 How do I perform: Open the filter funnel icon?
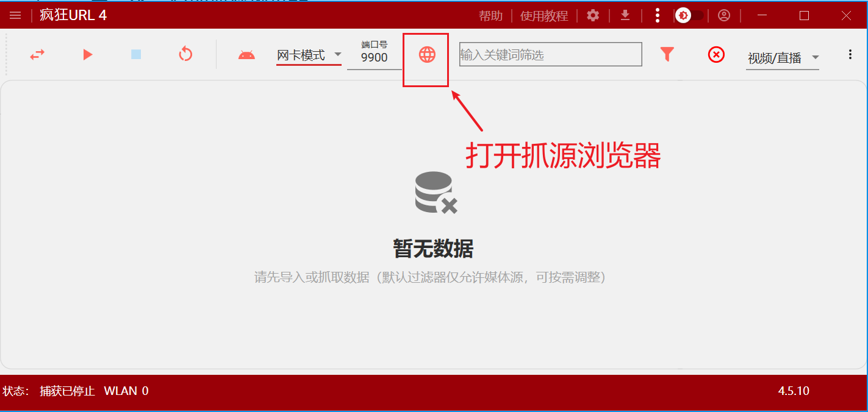pyautogui.click(x=667, y=54)
